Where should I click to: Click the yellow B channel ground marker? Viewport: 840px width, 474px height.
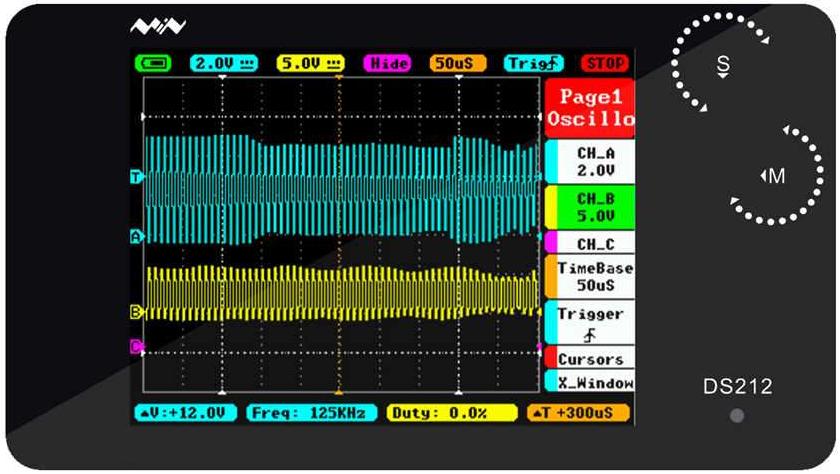(137, 312)
